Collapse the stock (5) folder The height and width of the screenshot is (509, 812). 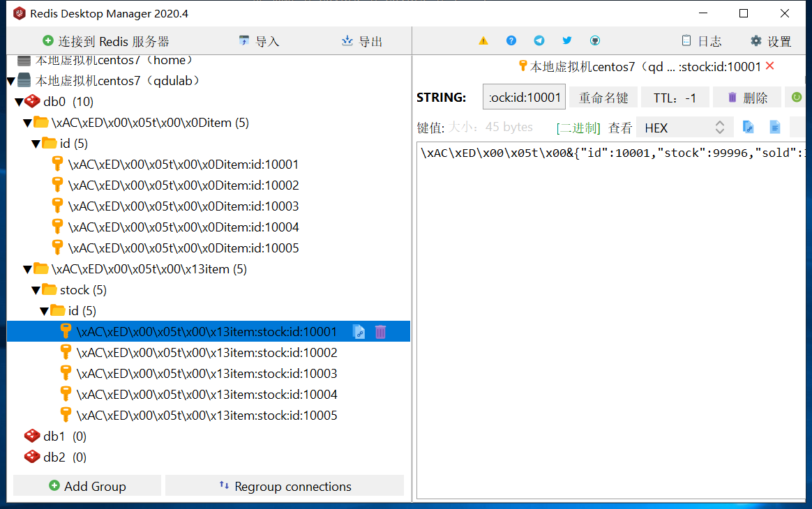(x=35, y=291)
